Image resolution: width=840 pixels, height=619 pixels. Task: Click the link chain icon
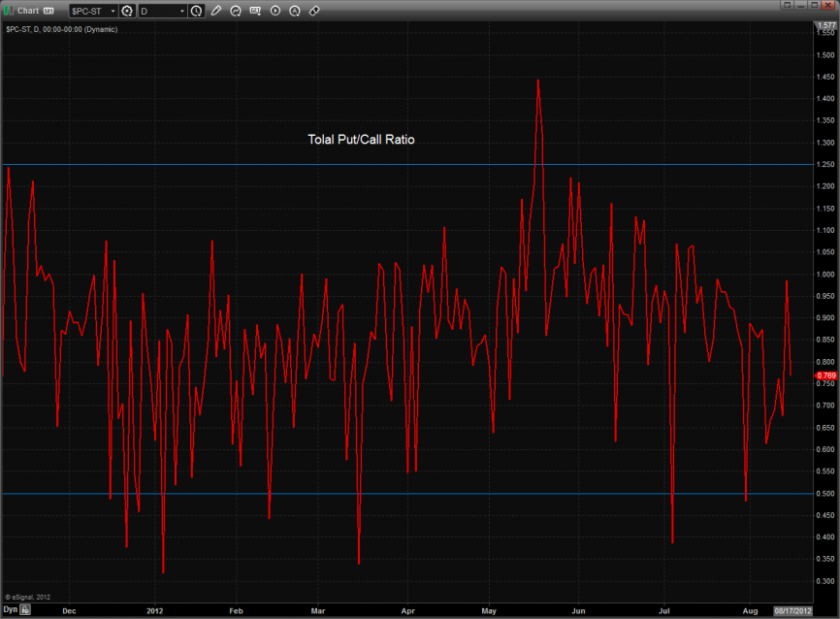314,11
